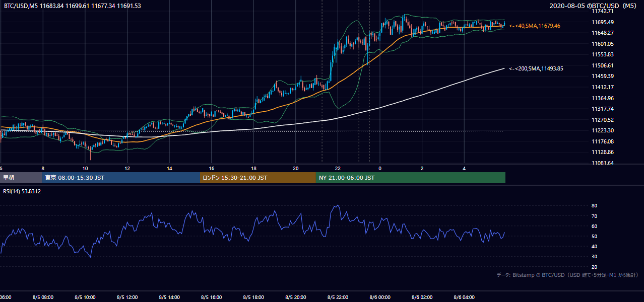
Task: Click price axis value 11317.74
Action: coord(603,109)
